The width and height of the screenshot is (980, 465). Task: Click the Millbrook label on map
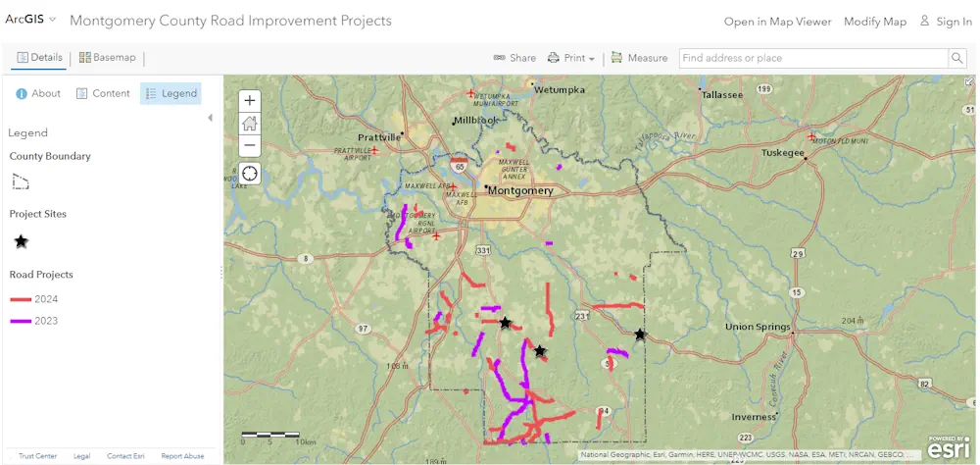coord(475,120)
